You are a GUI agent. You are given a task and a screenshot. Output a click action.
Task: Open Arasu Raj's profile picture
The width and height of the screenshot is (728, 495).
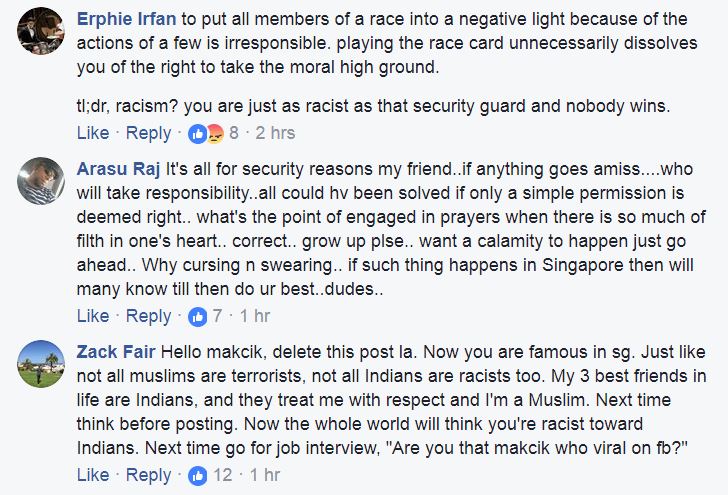pyautogui.click(x=41, y=181)
